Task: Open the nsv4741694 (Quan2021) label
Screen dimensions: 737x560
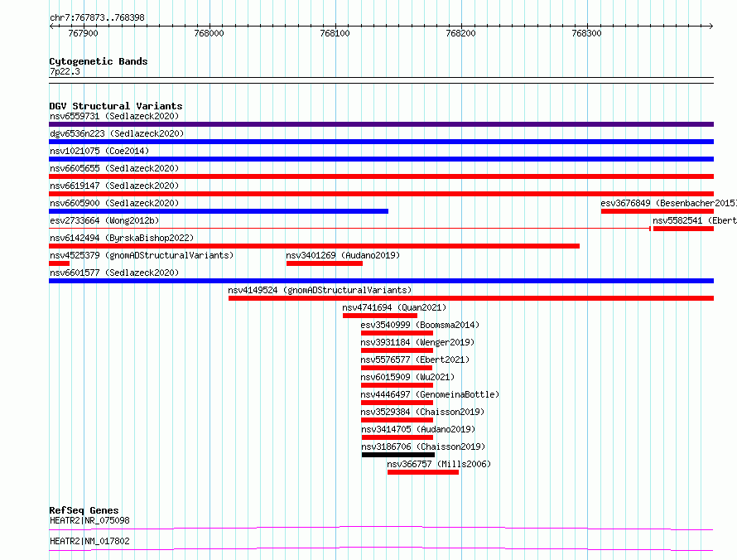Action: (394, 307)
